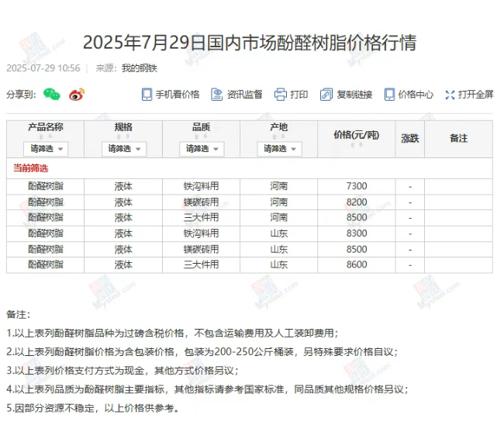Image resolution: width=504 pixels, height=425 pixels.
Task: Click the 打印 printer icon
Action: click(x=281, y=95)
